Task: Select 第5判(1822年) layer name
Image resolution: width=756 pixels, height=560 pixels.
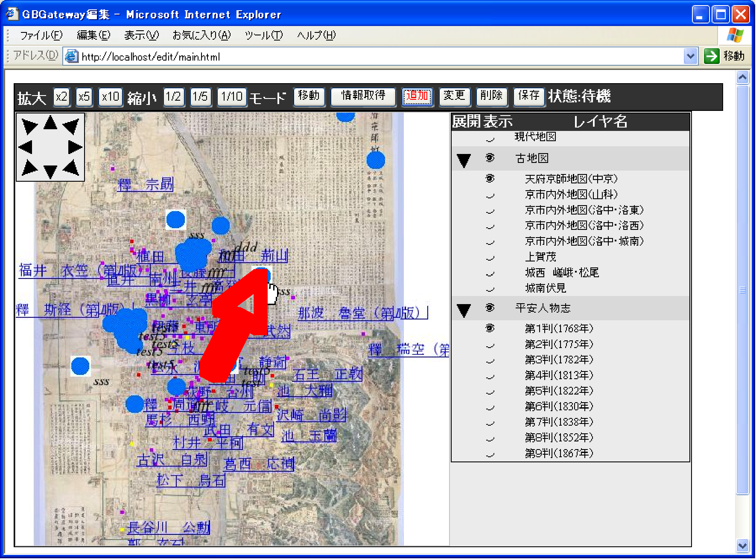Action: 559,391
